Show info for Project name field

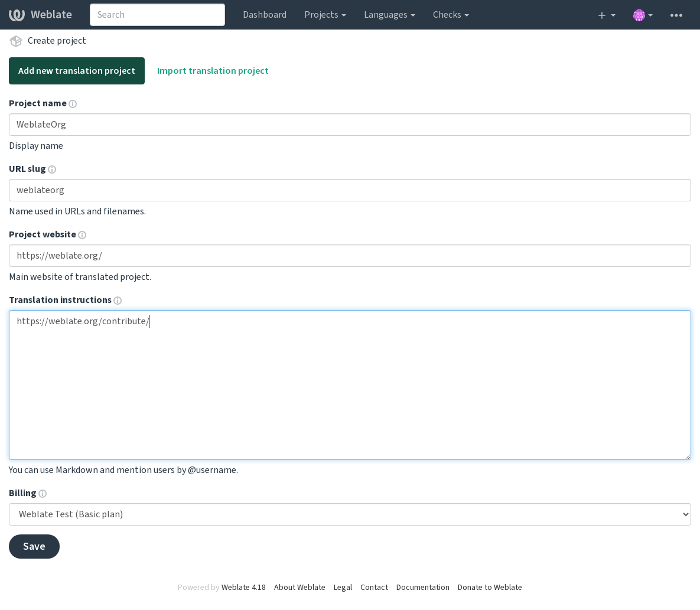tap(73, 104)
